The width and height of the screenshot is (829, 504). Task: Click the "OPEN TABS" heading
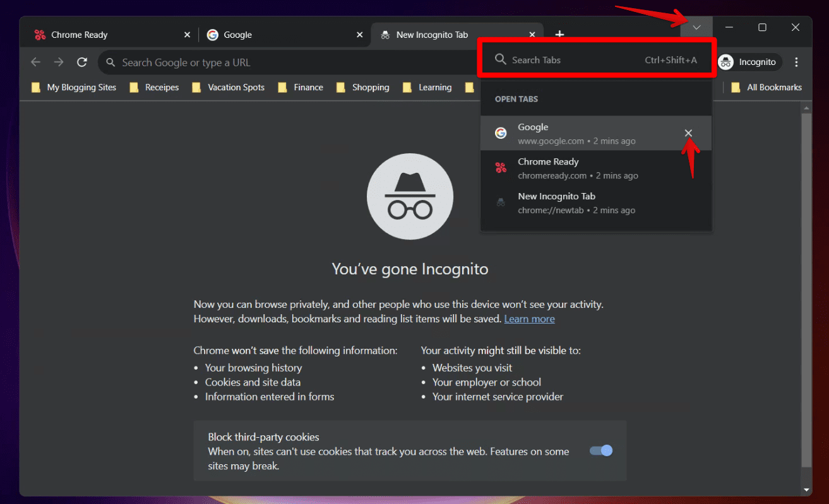click(x=516, y=99)
